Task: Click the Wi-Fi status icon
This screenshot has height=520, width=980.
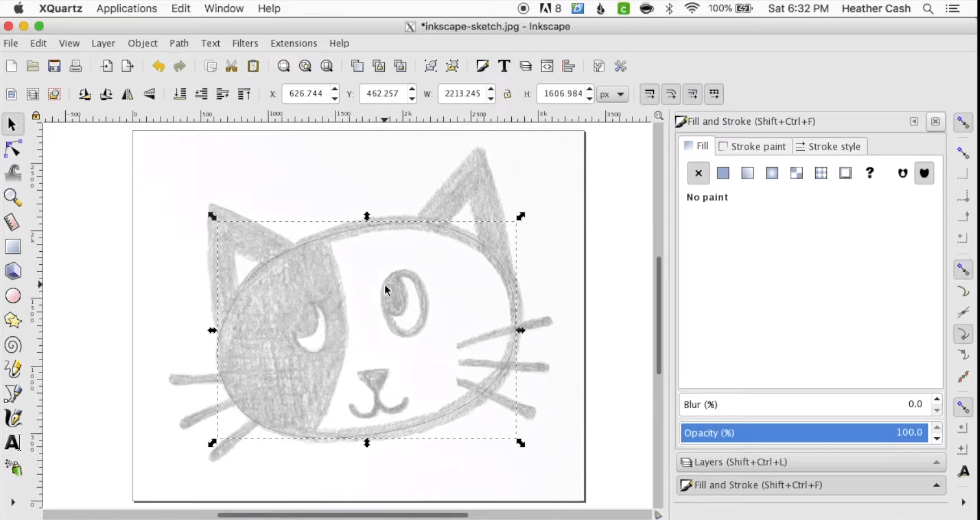Action: (691, 9)
